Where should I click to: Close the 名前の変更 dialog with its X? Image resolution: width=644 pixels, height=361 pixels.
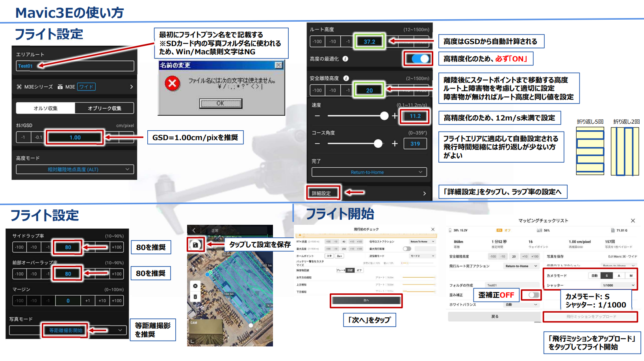click(278, 65)
